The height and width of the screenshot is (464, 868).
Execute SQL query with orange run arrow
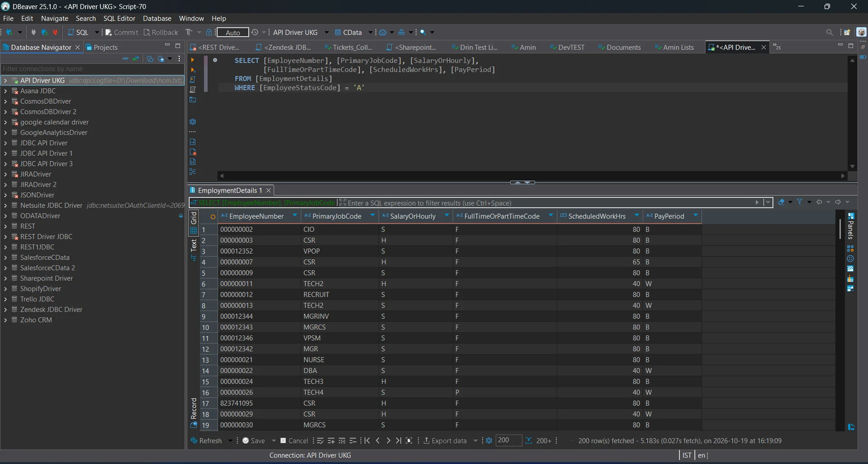point(193,60)
